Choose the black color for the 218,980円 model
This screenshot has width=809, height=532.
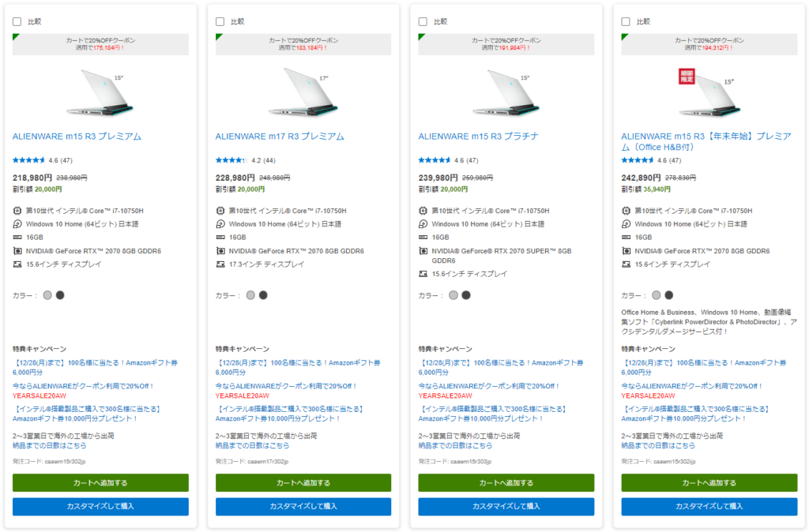pyautogui.click(x=60, y=295)
